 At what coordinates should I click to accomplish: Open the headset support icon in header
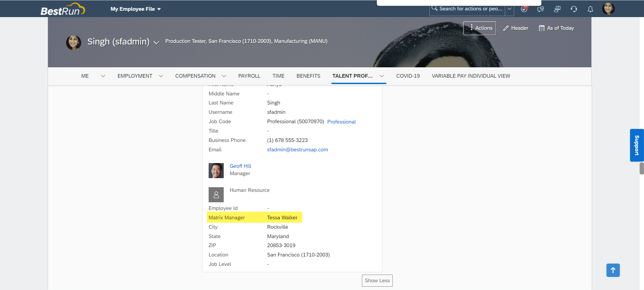[x=574, y=9]
